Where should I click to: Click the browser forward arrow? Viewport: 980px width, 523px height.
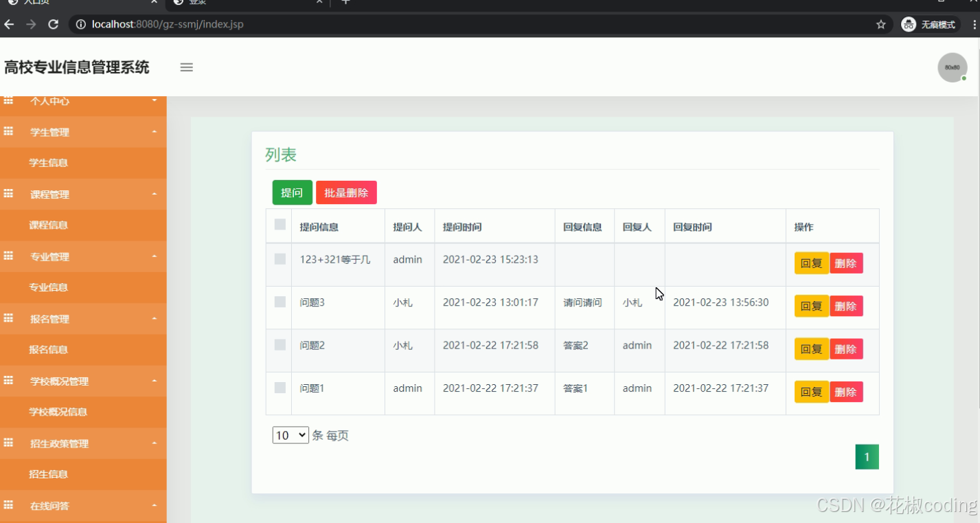[x=31, y=24]
